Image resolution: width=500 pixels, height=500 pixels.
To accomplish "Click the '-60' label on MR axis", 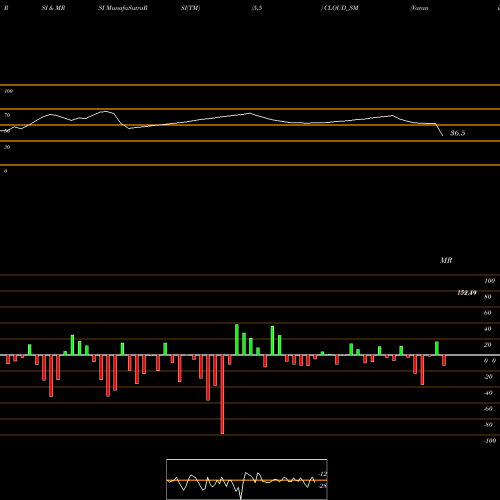I will (x=488, y=409).
